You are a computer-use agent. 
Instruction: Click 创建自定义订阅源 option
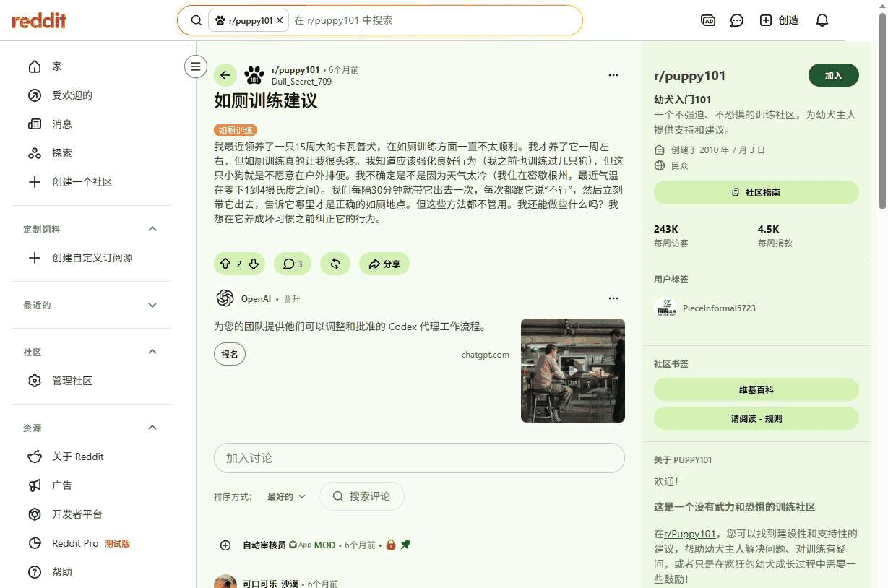(x=91, y=258)
